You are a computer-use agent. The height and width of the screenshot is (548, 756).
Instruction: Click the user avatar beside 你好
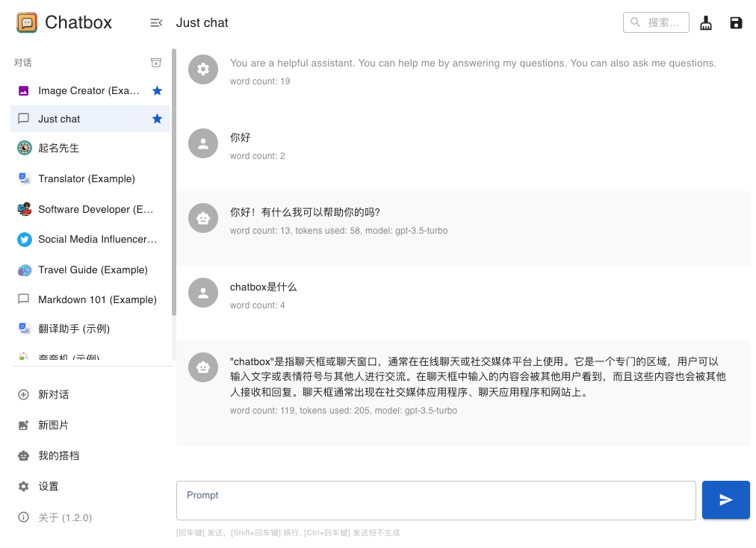pyautogui.click(x=203, y=143)
